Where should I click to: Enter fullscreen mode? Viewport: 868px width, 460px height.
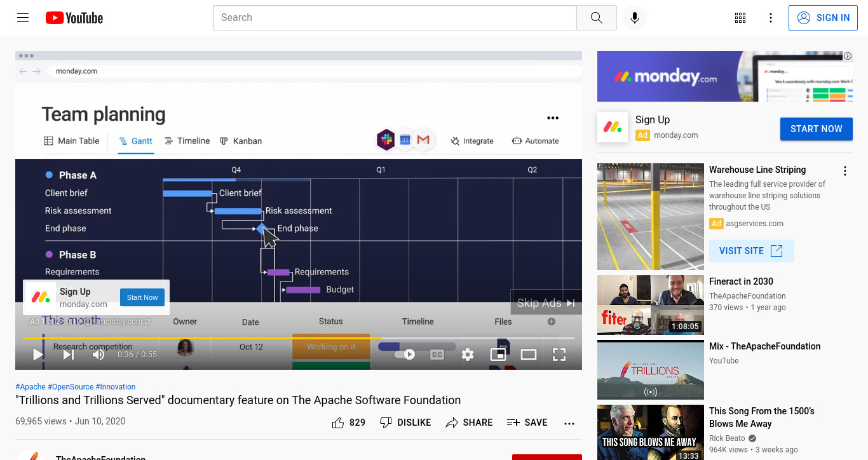[x=559, y=355]
